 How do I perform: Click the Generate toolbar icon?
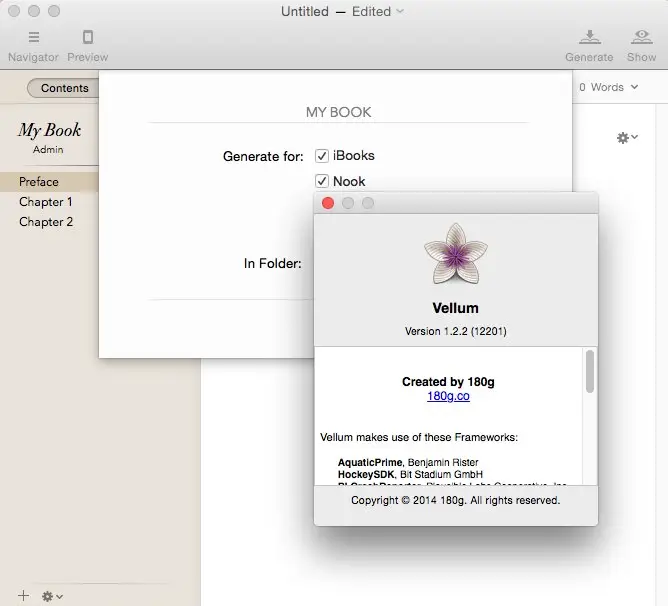(590, 38)
